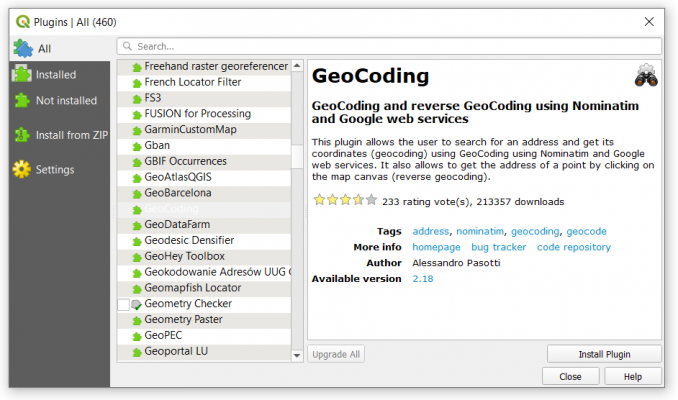This screenshot has height=400, width=678.
Task: Focus the plugin Search field
Action: 389,46
